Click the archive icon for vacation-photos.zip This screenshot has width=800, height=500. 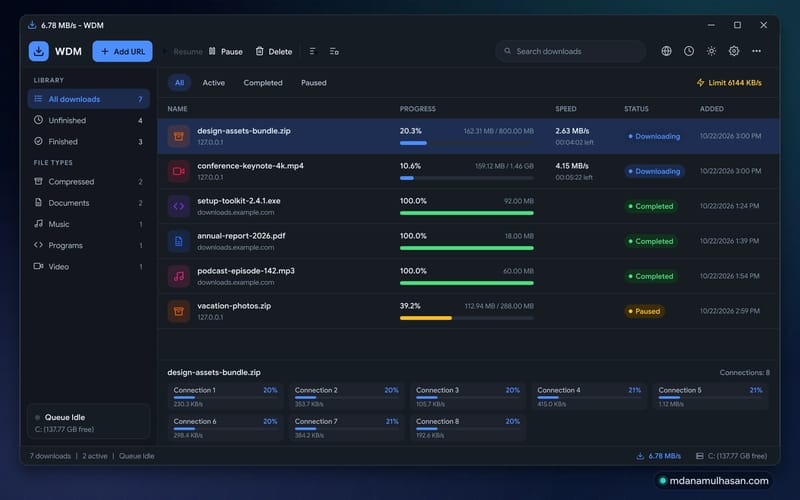[179, 311]
